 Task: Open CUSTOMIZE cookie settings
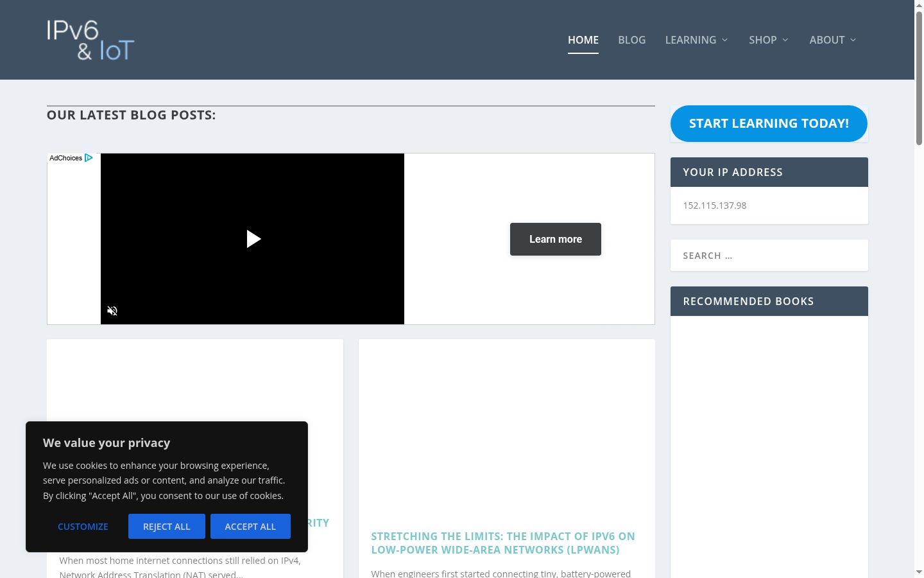pyautogui.click(x=83, y=527)
